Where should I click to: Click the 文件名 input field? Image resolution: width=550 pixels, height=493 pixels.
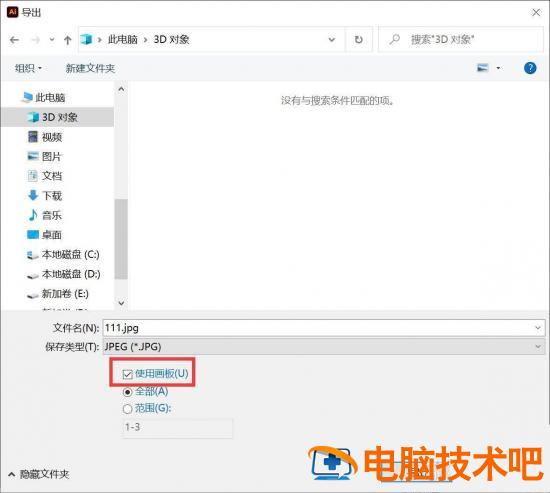pyautogui.click(x=324, y=328)
